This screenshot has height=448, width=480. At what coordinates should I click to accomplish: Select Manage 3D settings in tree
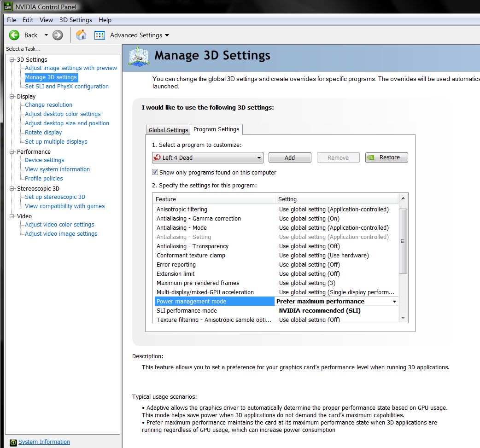pos(51,77)
